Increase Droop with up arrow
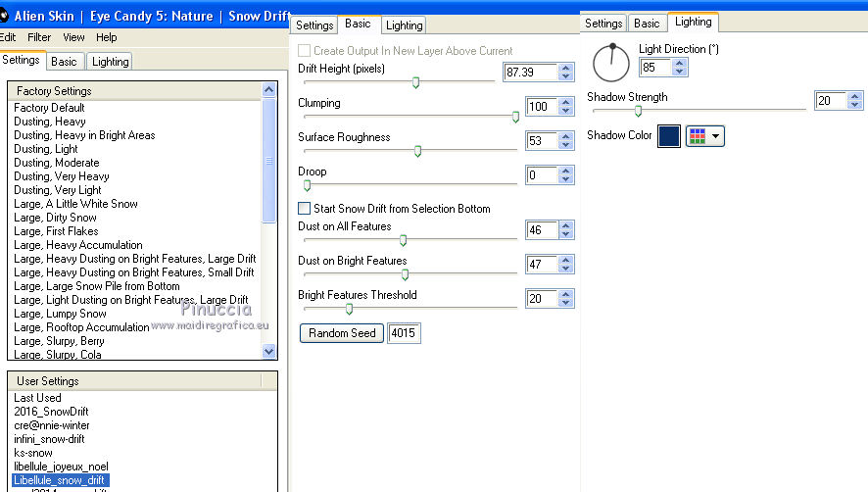 565,171
